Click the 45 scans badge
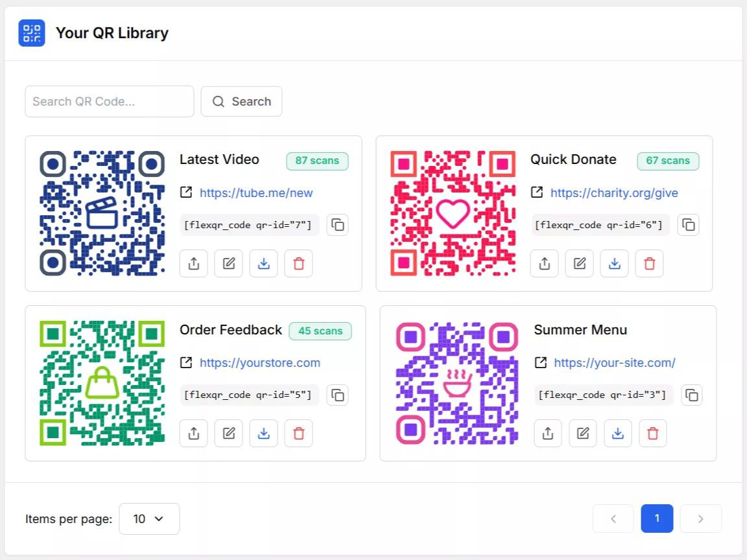The height and width of the screenshot is (560, 747). (x=320, y=331)
